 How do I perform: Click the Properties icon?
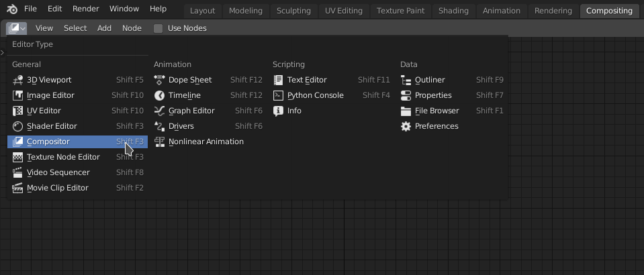(x=406, y=95)
